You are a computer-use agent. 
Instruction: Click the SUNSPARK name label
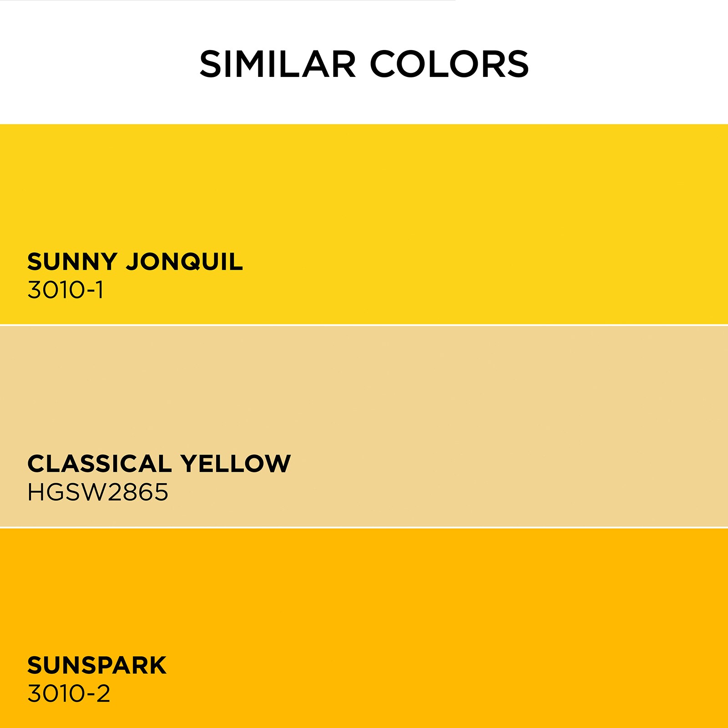tap(97, 666)
